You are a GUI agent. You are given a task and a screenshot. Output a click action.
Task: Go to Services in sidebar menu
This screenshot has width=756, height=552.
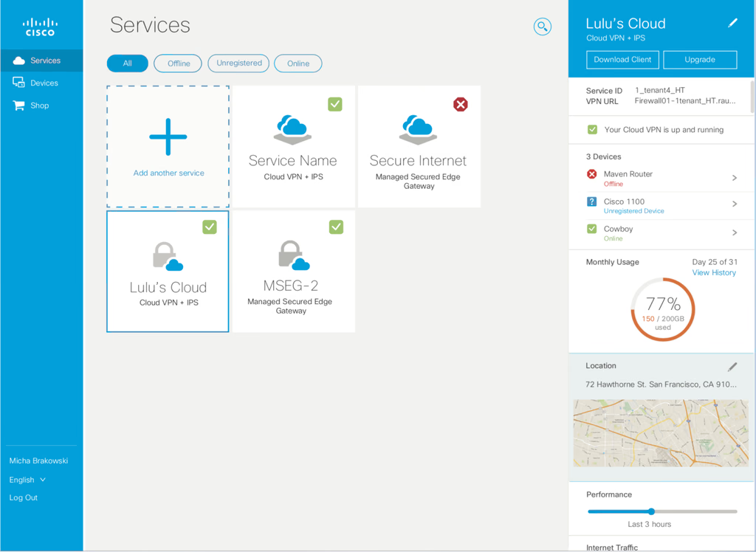42,61
